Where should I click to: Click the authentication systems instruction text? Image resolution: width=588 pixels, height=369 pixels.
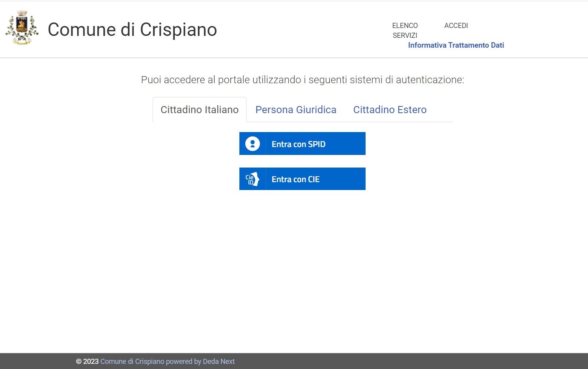(302, 80)
